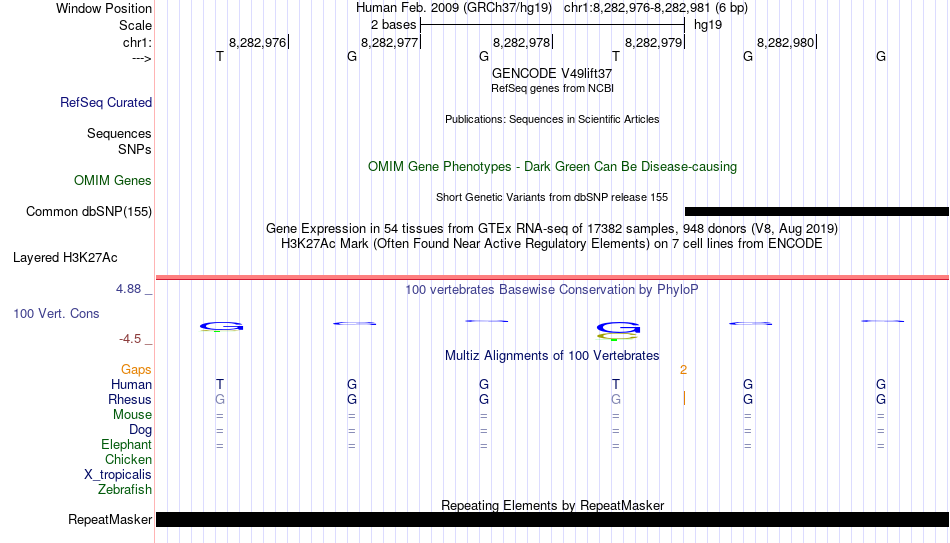Click the 4.88 upper conservation scale value

128,289
